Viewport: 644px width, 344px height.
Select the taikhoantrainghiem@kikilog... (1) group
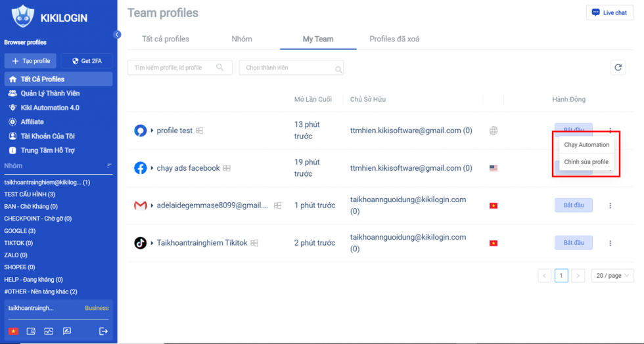point(47,183)
